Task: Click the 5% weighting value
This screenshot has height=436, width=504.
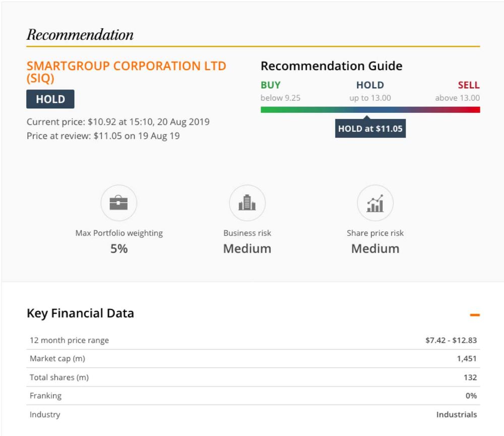Action: [119, 248]
